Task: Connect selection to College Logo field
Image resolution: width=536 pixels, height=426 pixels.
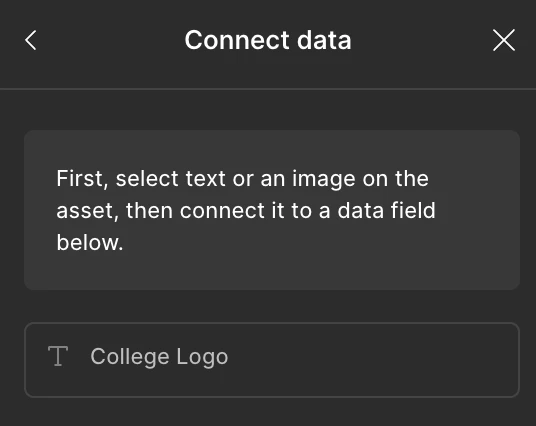Action: pyautogui.click(x=272, y=360)
